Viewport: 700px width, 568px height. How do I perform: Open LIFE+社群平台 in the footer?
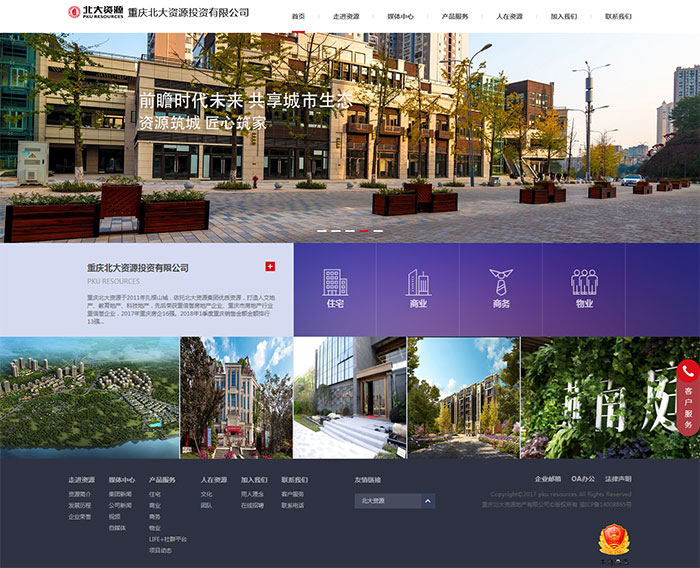(168, 539)
